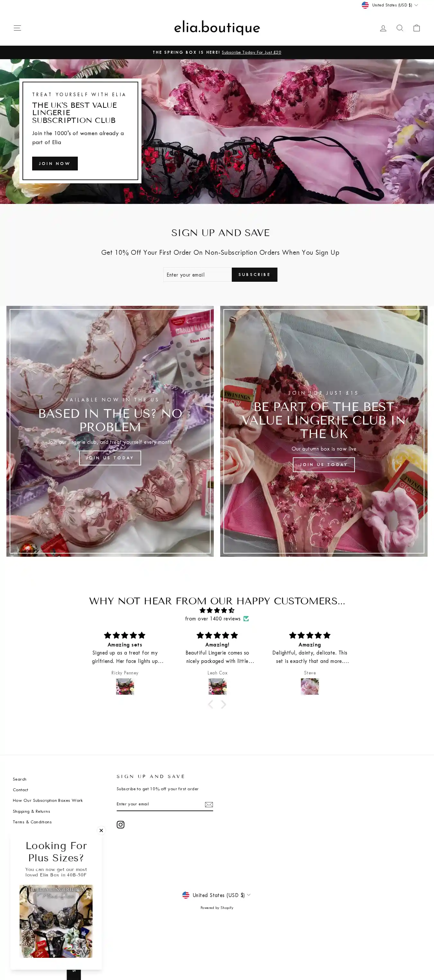Open the hamburger navigation menu
434x980 pixels.
click(17, 28)
